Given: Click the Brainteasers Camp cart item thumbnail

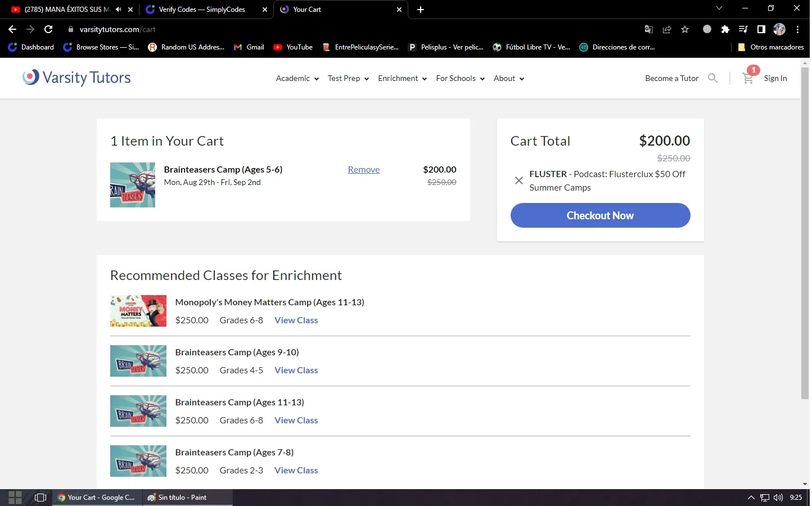Looking at the screenshot, I should (x=133, y=185).
